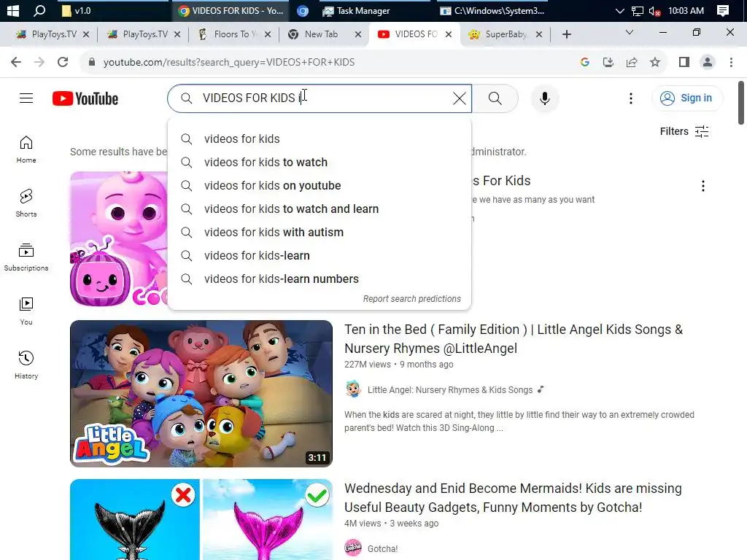Open the Home sidebar item

pos(26,149)
